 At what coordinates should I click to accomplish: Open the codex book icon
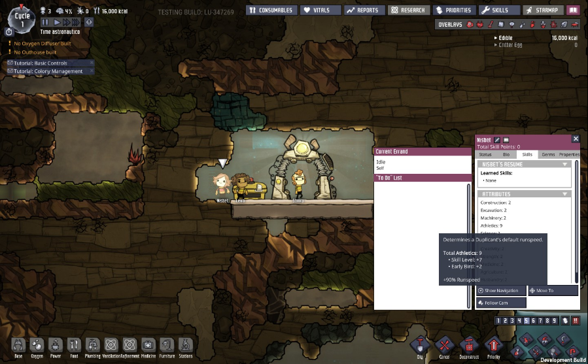[574, 10]
